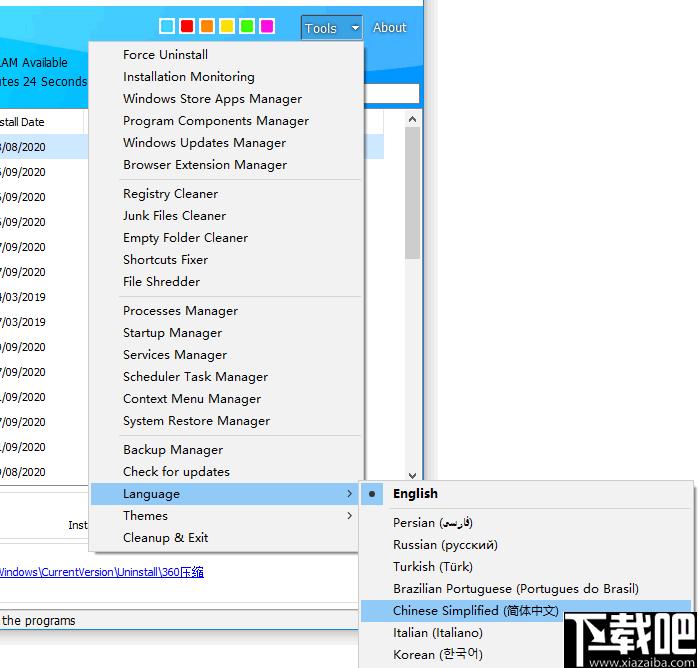The height and width of the screenshot is (668, 699).
Task: Select the green theme color swatch
Action: (x=247, y=26)
